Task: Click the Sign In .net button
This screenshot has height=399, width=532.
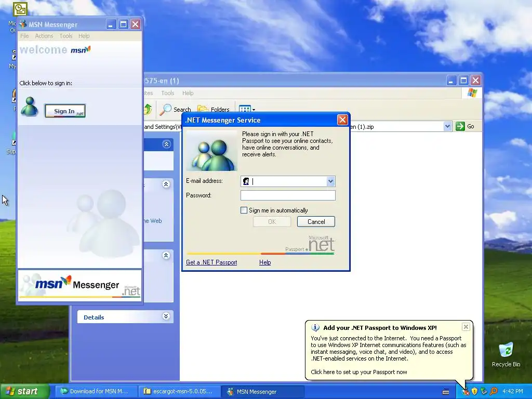Action: tap(65, 111)
